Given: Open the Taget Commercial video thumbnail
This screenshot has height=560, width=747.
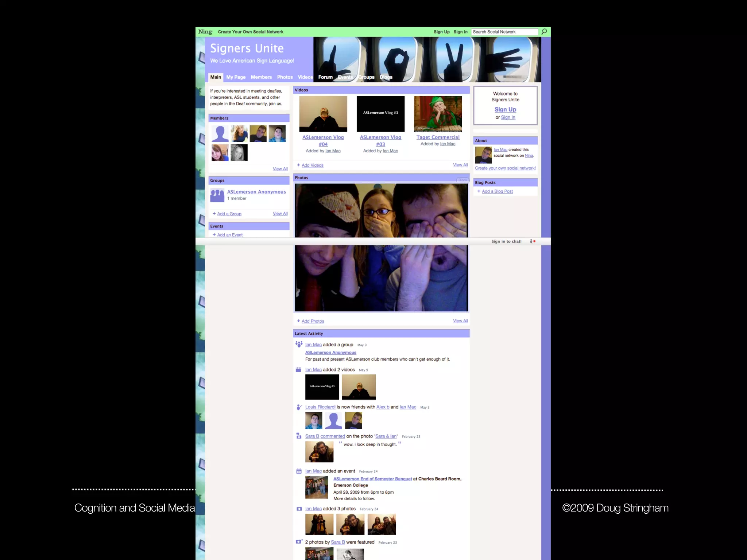Looking at the screenshot, I should click(x=438, y=114).
